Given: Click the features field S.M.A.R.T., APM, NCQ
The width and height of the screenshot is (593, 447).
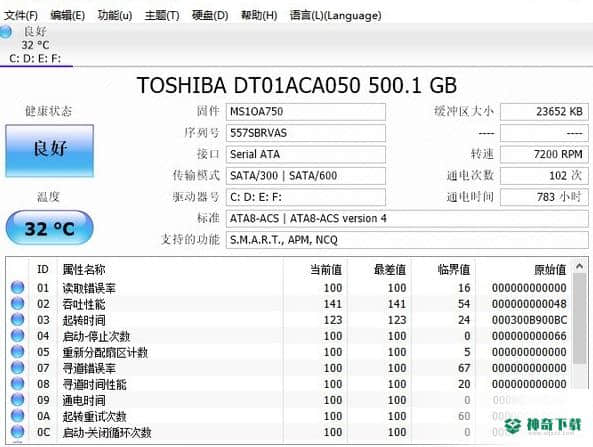Looking at the screenshot, I should click(x=407, y=240).
